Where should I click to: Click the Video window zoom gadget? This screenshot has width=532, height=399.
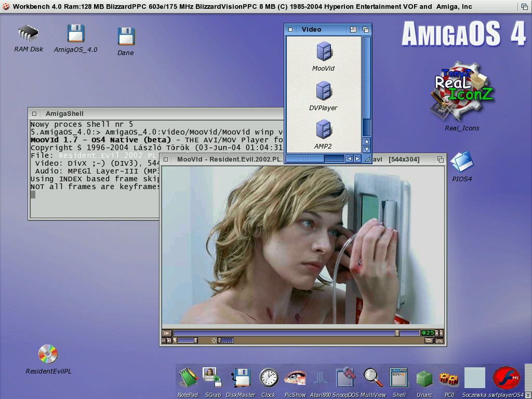click(353, 30)
